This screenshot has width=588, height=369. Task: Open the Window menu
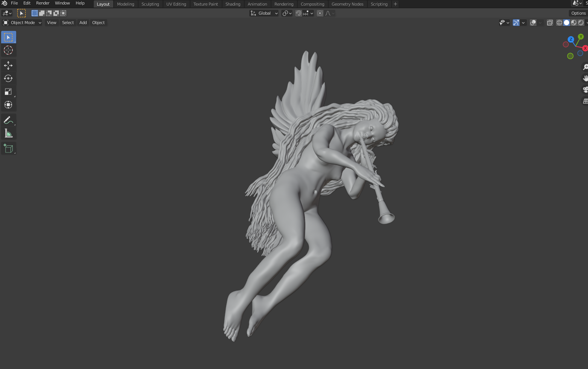(x=62, y=3)
